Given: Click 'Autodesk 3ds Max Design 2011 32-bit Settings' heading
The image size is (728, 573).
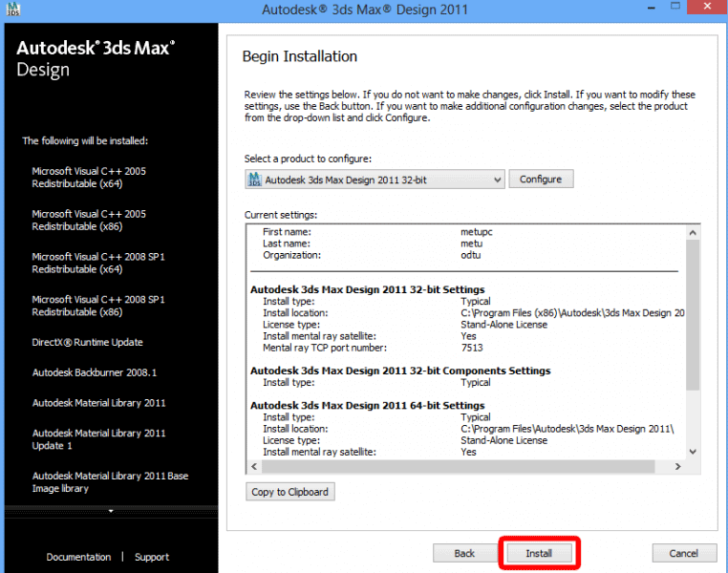Looking at the screenshot, I should pyautogui.click(x=367, y=289).
